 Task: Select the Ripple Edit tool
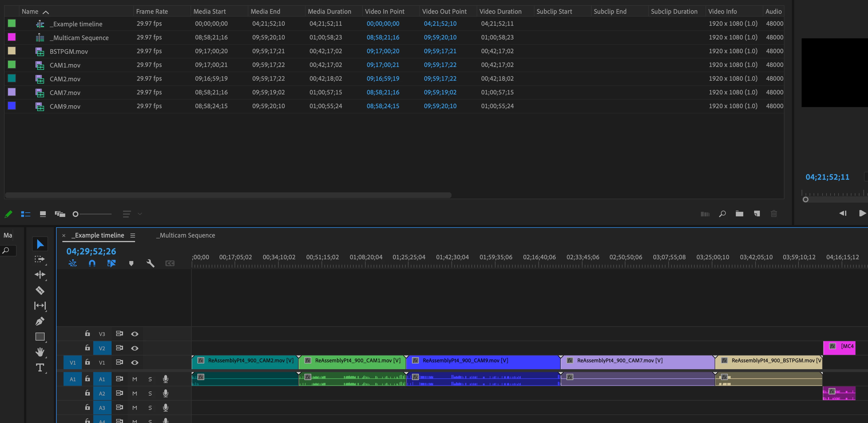[40, 274]
